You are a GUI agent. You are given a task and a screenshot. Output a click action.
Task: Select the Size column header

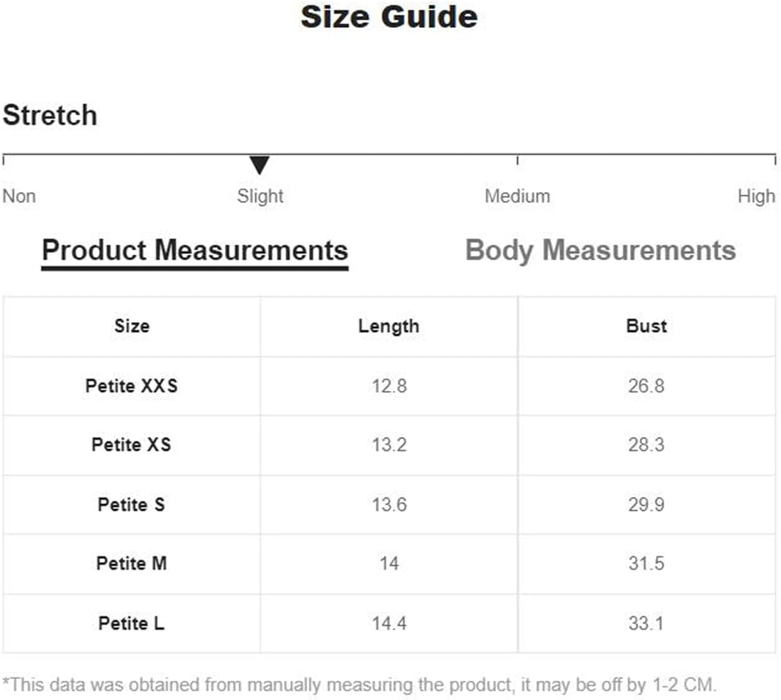point(131,326)
